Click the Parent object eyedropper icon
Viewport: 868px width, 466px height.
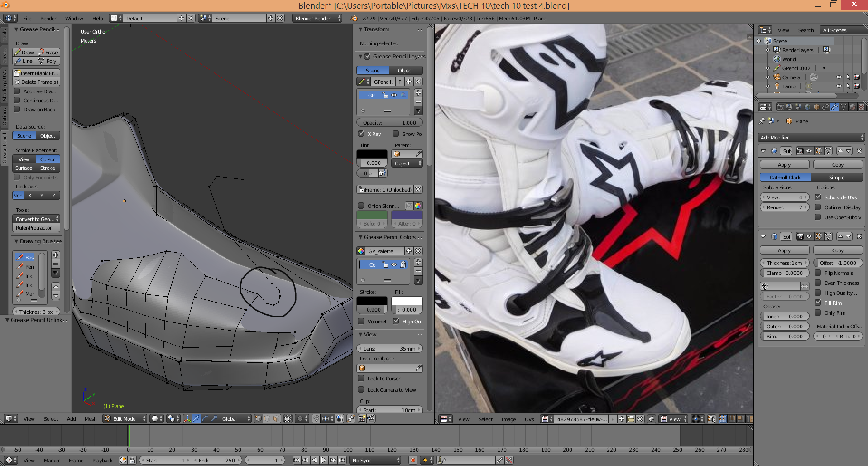(418, 154)
